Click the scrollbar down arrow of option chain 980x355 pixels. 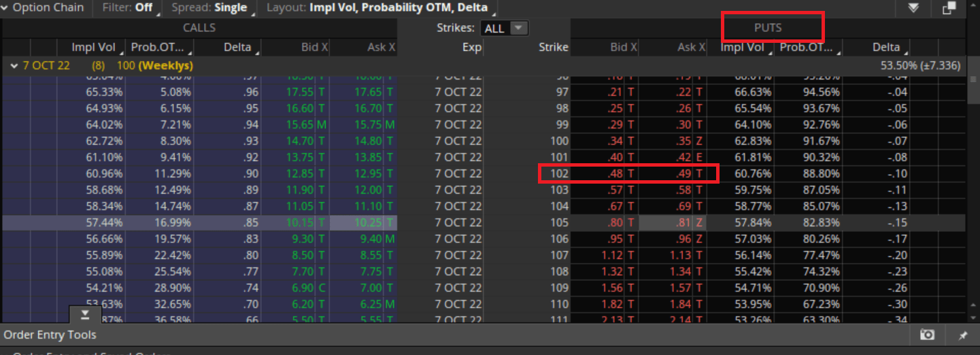972,317
